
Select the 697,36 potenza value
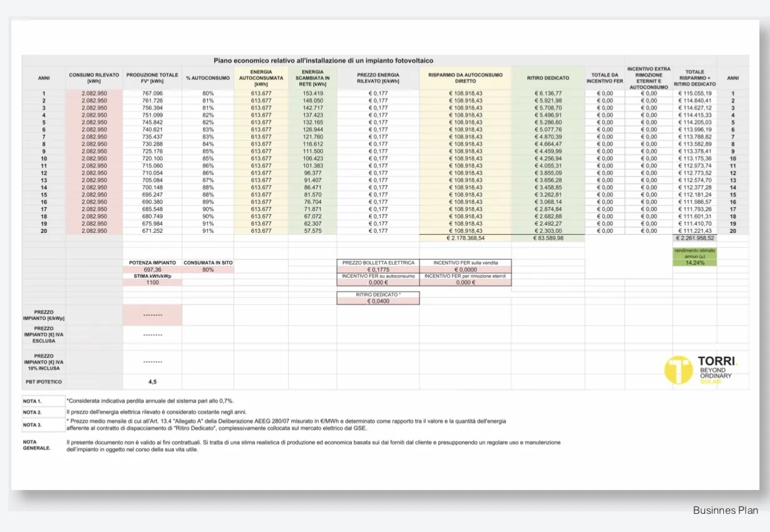[x=153, y=270]
